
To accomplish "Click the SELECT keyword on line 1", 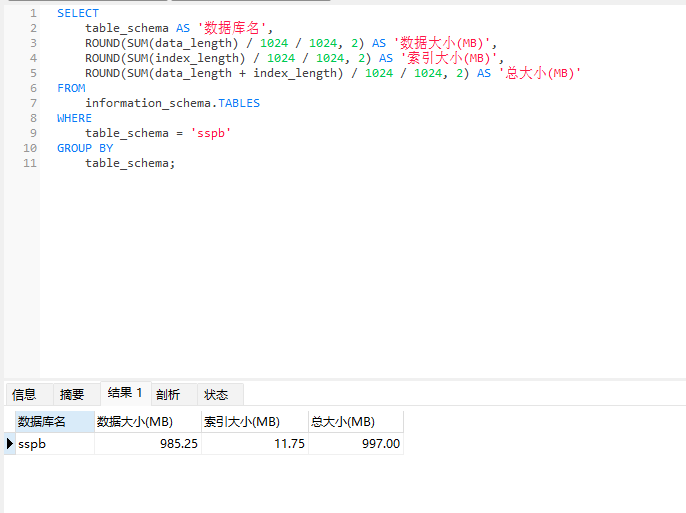I will click(x=78, y=13).
